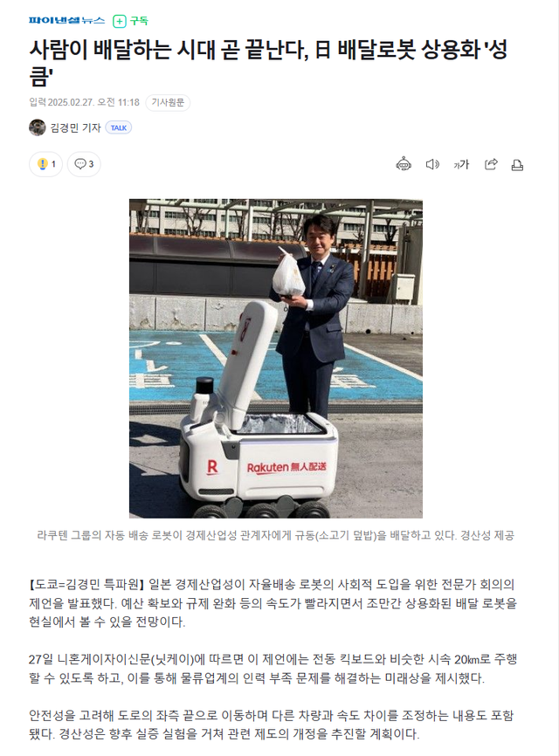Adjust font size with 가가 icon
Screen dimensions: 559x756
tap(461, 165)
